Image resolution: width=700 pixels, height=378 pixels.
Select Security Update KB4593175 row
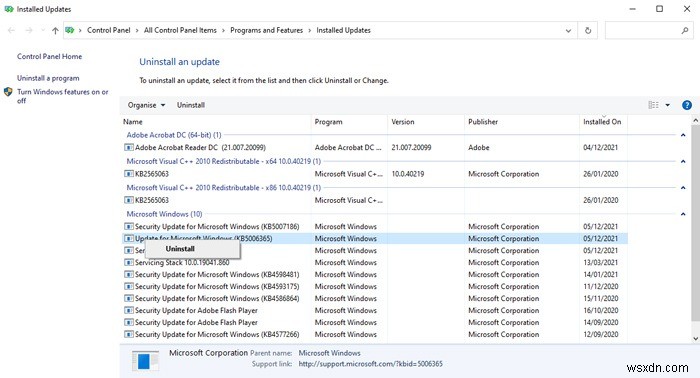[x=374, y=287]
